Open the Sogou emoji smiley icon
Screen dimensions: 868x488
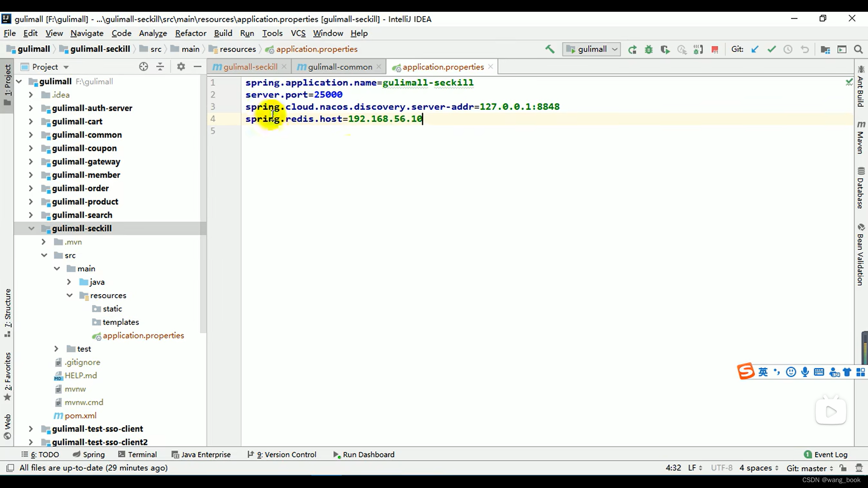[791, 372]
